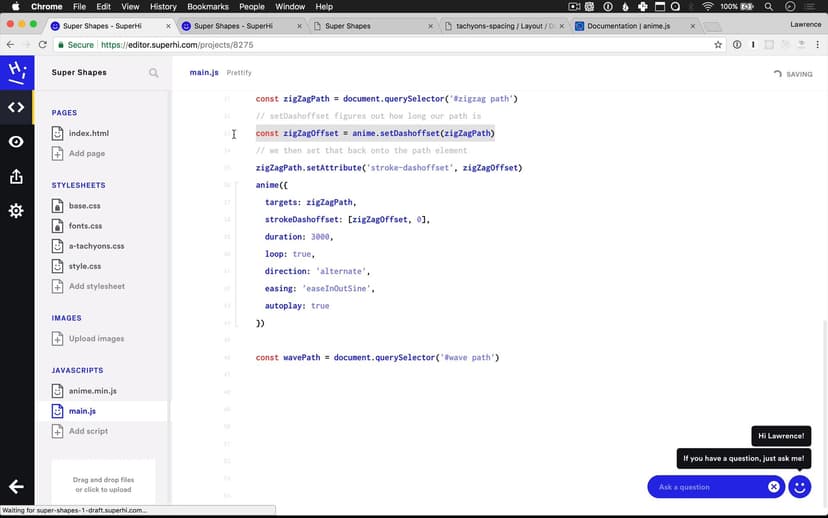
Task: Open the Bookmarks menu
Action: point(207,6)
